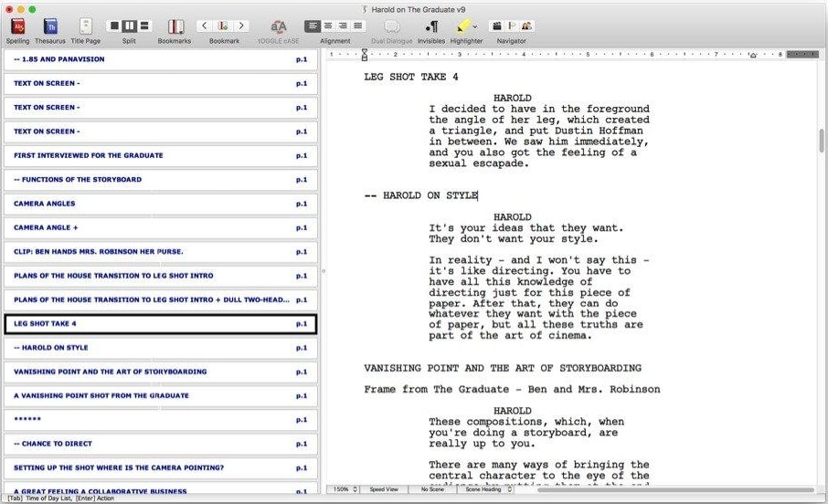Align text left

(313, 26)
